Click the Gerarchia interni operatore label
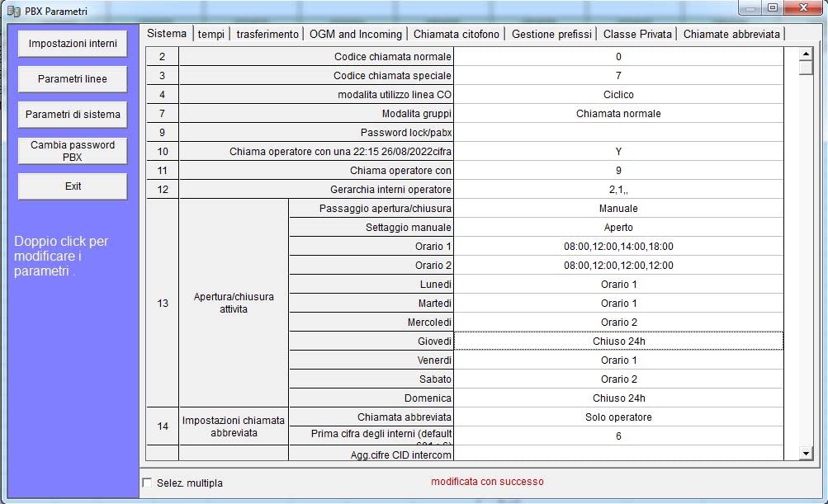 tap(316, 190)
